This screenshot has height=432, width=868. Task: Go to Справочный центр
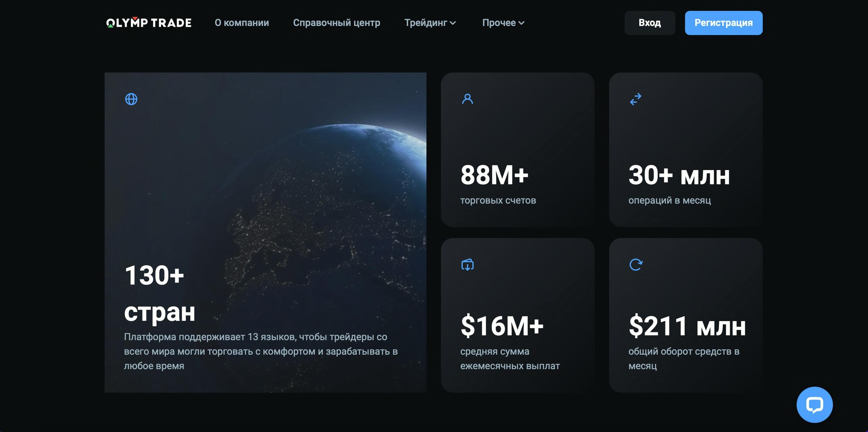(x=337, y=23)
